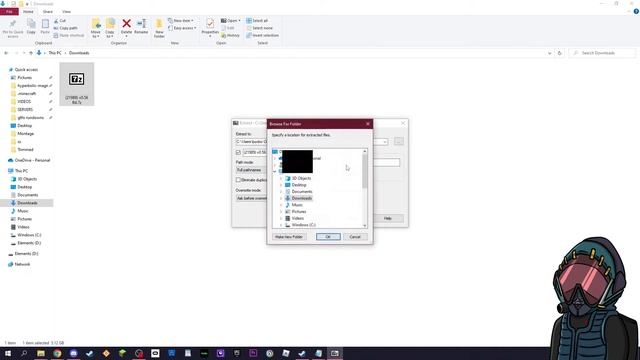Click Quick access in navigation pane
Screen dimensions: 640x360
pos(23,70)
